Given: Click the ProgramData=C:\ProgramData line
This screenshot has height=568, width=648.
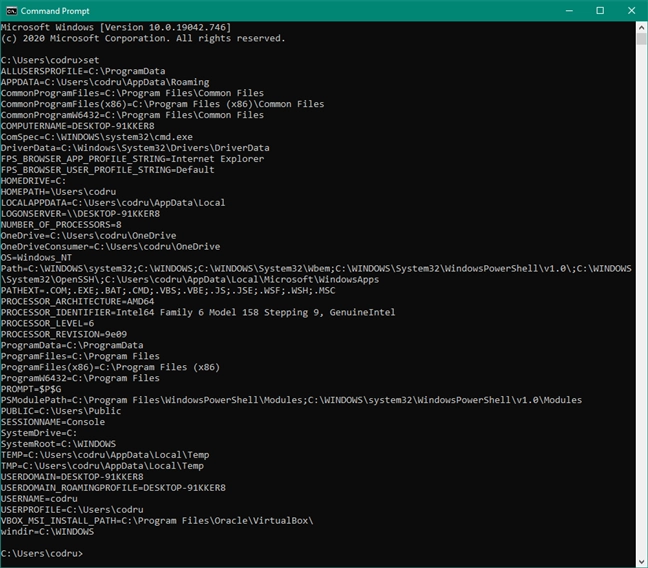Looking at the screenshot, I should [x=72, y=345].
